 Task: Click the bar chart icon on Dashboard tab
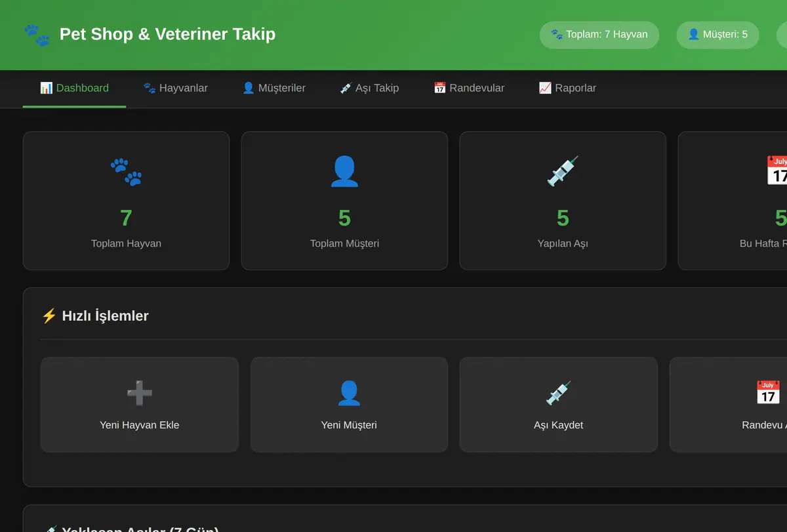pos(46,88)
